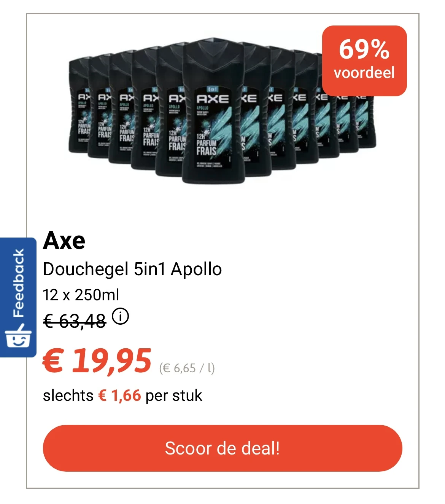Click the (€ 6,65 / l) per-liter price

(187, 368)
